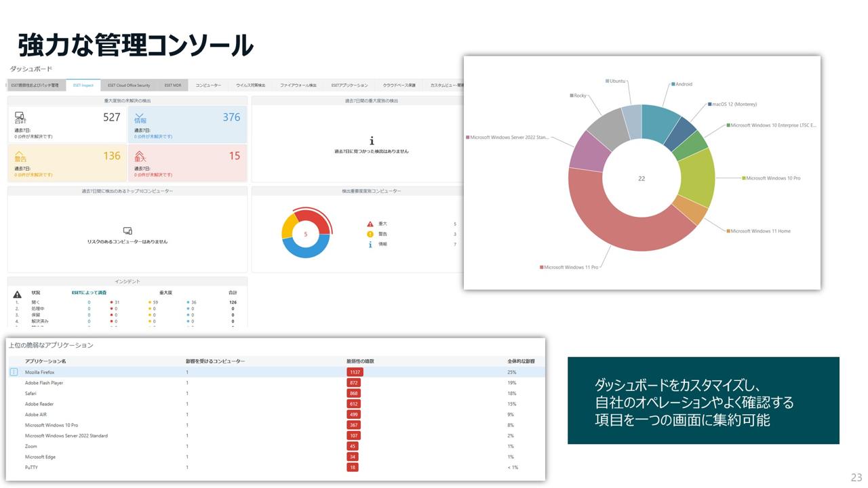This screenshot has height=488, width=868.
Task: Open the ESET MDR tab
Action: click(x=173, y=85)
